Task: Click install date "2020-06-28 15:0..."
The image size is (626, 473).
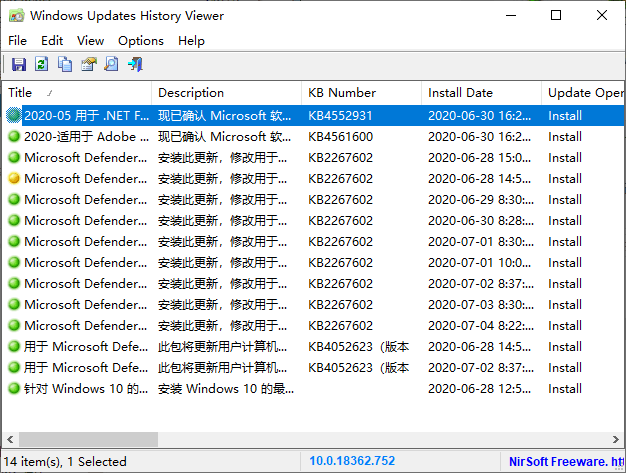Action: 479,158
